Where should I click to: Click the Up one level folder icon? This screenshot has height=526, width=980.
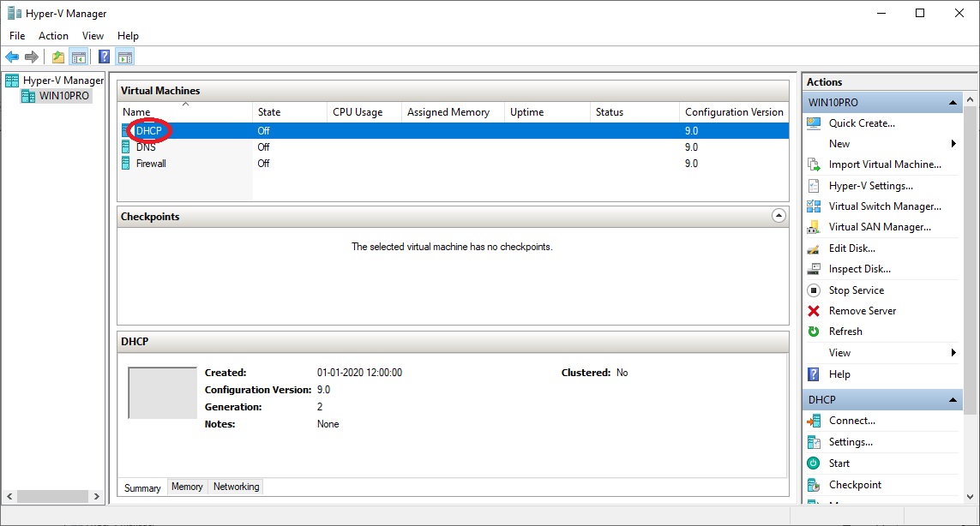(58, 57)
